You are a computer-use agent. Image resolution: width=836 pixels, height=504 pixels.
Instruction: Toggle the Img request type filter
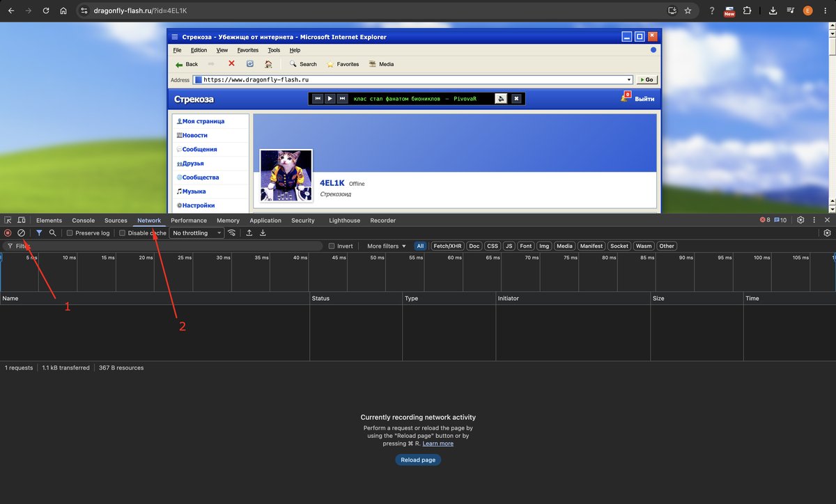click(x=544, y=246)
